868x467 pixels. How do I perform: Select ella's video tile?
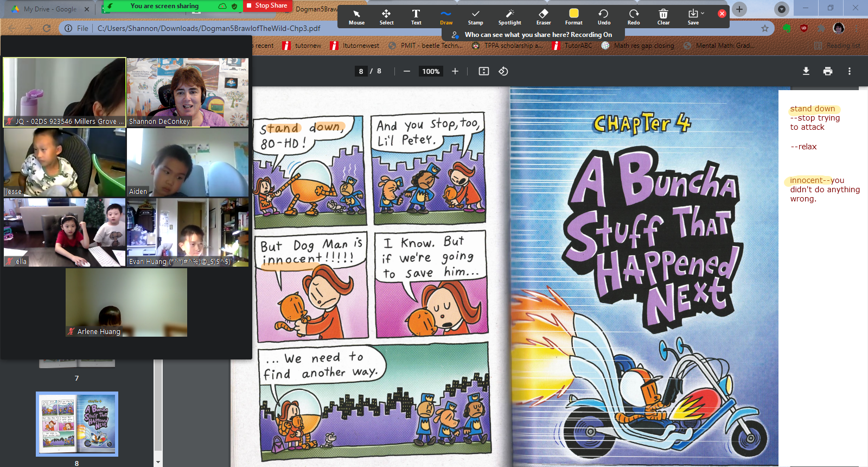(65, 232)
